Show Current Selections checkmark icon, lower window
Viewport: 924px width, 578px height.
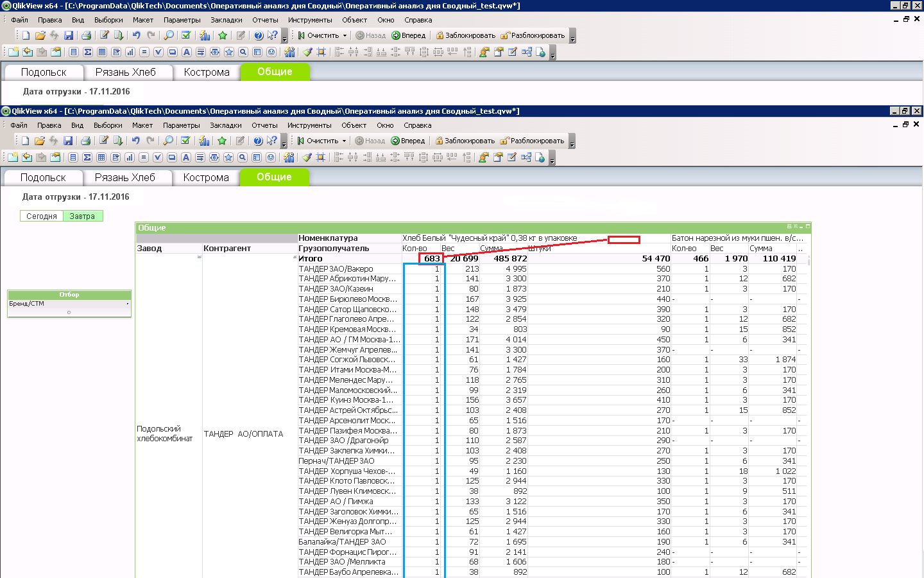coord(185,141)
